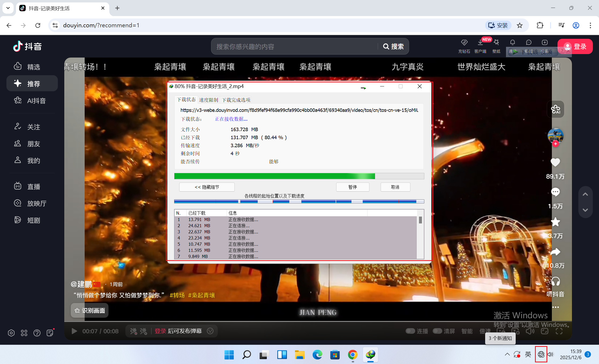Click the like heart icon on the video

click(555, 162)
